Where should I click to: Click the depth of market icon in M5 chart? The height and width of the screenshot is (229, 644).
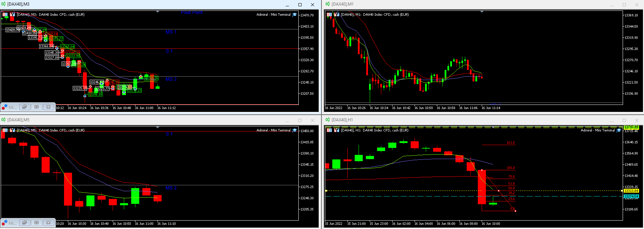pyautogui.click(x=13, y=130)
